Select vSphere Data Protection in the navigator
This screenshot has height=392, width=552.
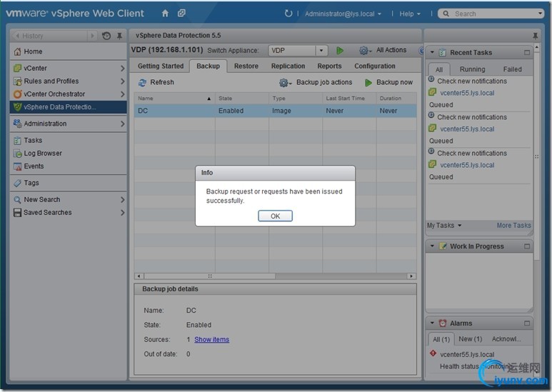(69, 107)
